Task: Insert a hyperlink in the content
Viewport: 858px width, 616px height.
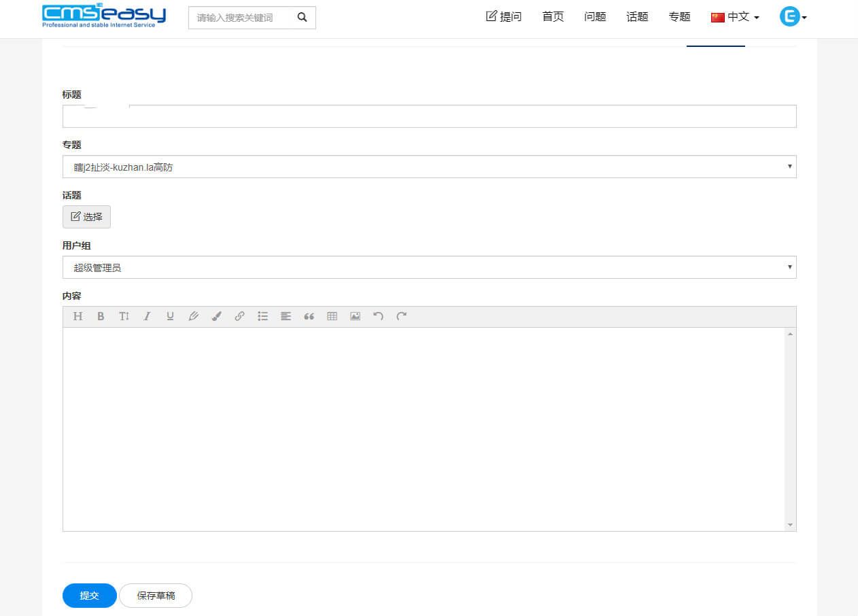Action: coord(240,315)
